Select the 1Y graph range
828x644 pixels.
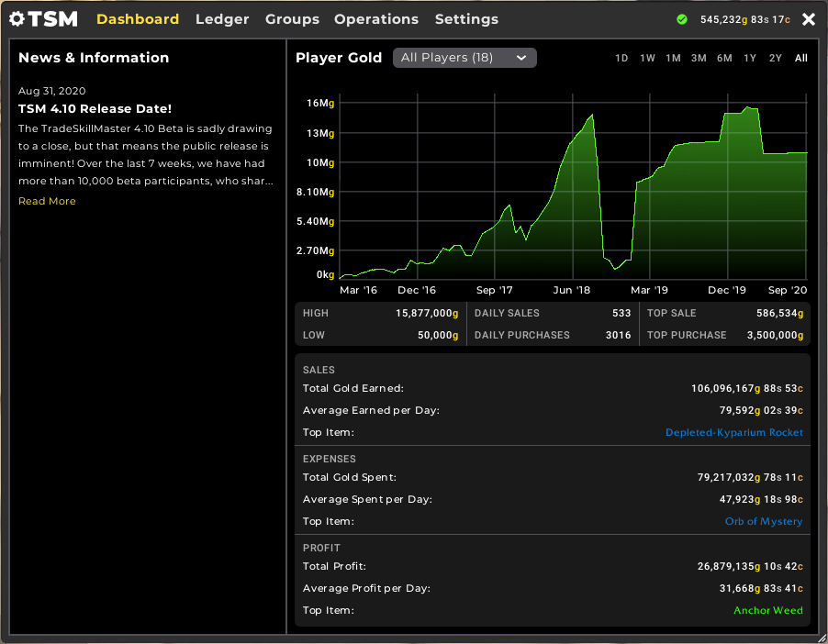(x=750, y=59)
